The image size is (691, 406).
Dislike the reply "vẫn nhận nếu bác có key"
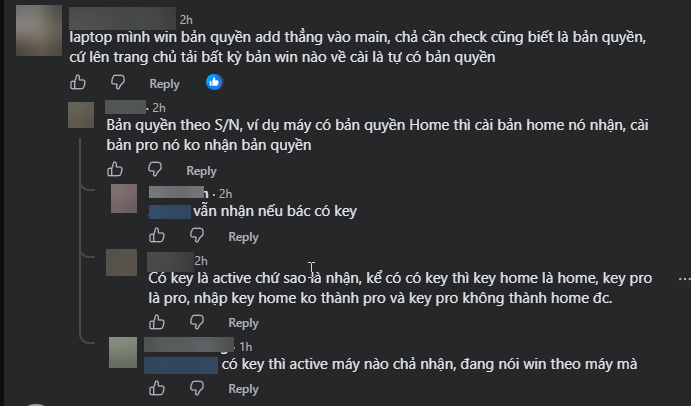point(197,236)
